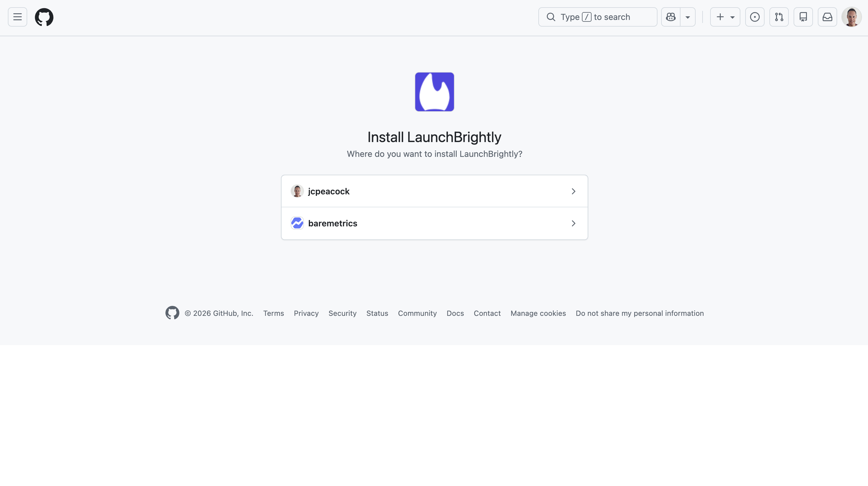Select baremetrics as install location
Image resolution: width=868 pixels, height=486 pixels.
point(434,223)
